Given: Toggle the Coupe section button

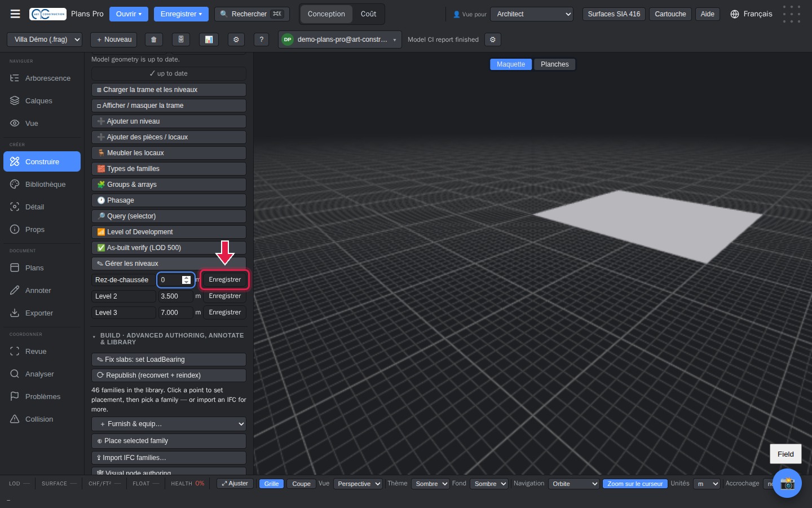Looking at the screenshot, I should pos(301,484).
